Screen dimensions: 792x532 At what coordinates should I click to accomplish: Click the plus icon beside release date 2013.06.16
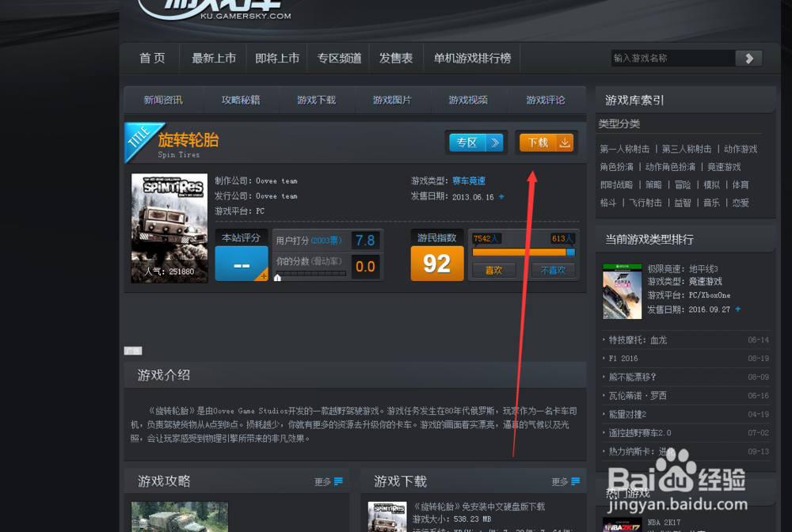(x=501, y=197)
